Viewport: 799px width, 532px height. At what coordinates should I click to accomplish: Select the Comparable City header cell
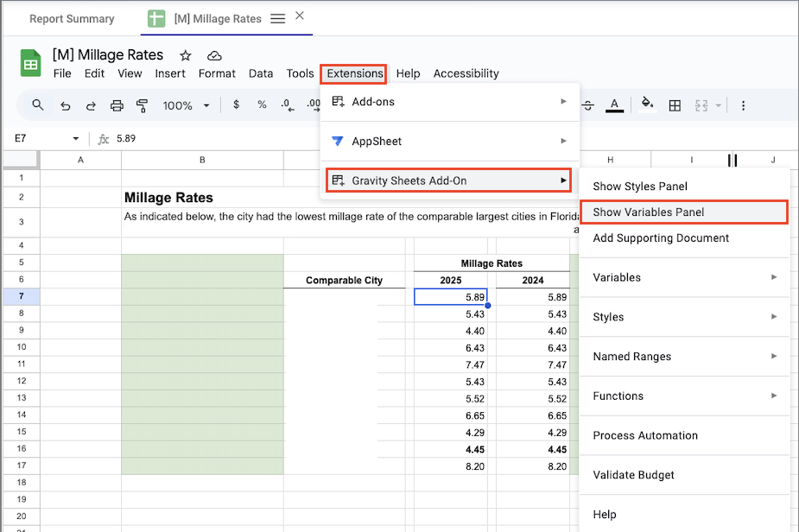(x=345, y=280)
